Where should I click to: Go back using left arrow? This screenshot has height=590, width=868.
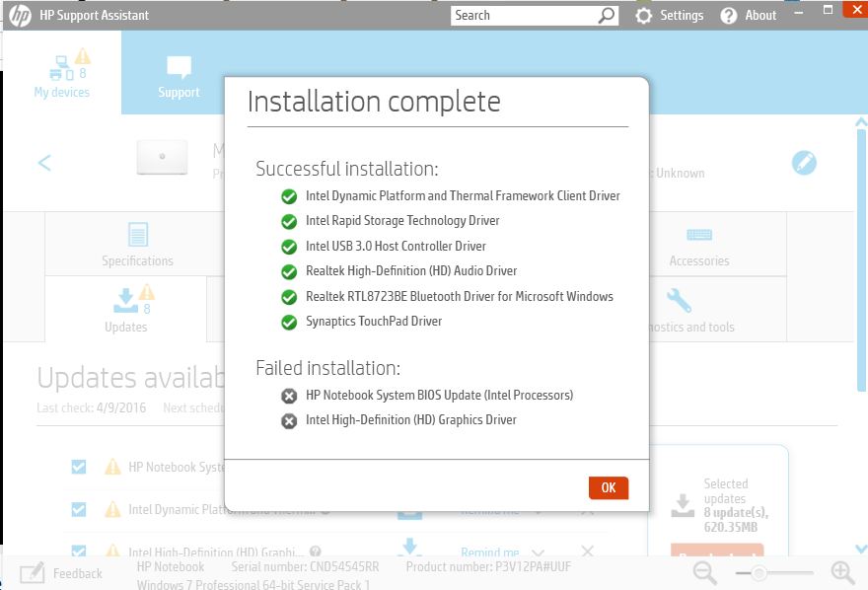[44, 163]
